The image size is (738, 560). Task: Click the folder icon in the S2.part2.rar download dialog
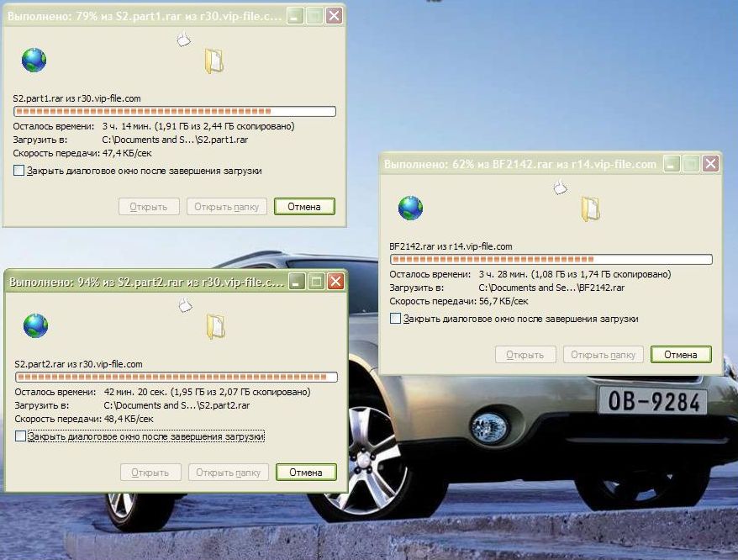215,326
